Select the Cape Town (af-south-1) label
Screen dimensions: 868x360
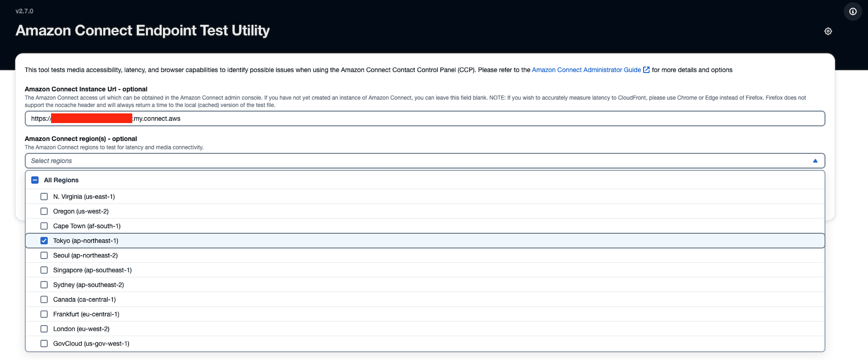click(x=87, y=226)
